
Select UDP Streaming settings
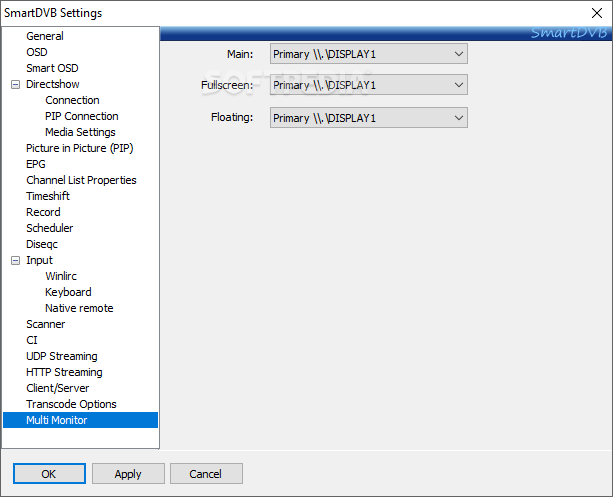coord(62,356)
